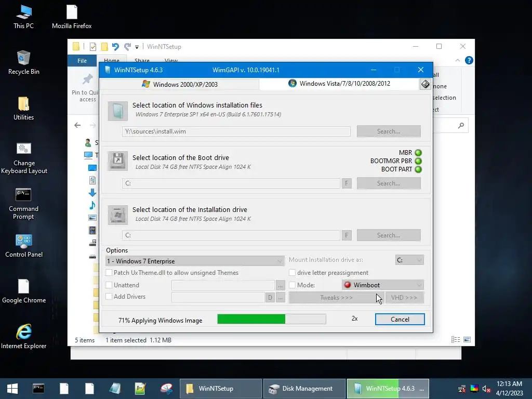This screenshot has width=532, height=399.
Task: Cancel applying the Windows image
Action: point(400,320)
